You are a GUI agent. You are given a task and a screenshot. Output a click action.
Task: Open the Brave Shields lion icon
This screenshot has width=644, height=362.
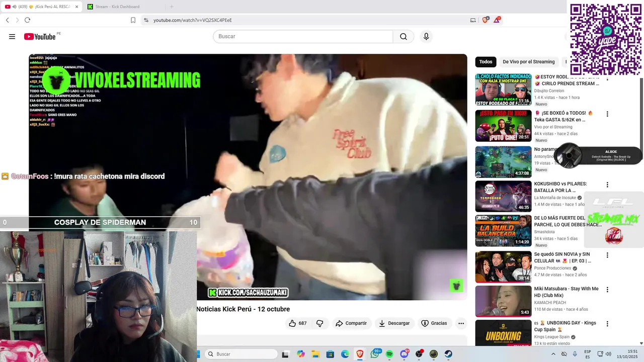click(485, 20)
